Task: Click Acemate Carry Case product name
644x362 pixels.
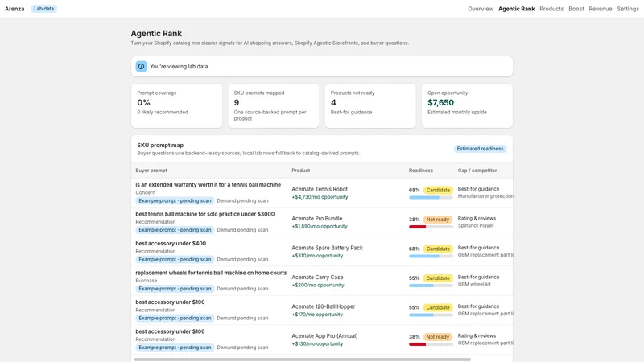Action: [317, 277]
